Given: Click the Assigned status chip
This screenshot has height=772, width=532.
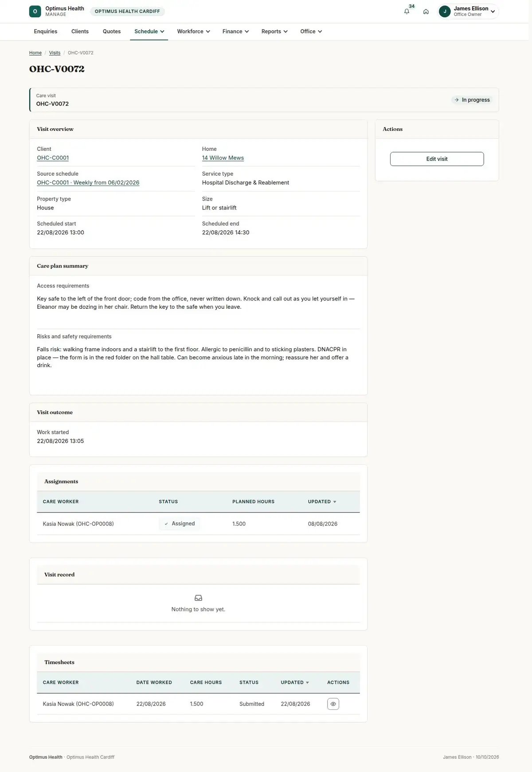Looking at the screenshot, I should click(179, 524).
